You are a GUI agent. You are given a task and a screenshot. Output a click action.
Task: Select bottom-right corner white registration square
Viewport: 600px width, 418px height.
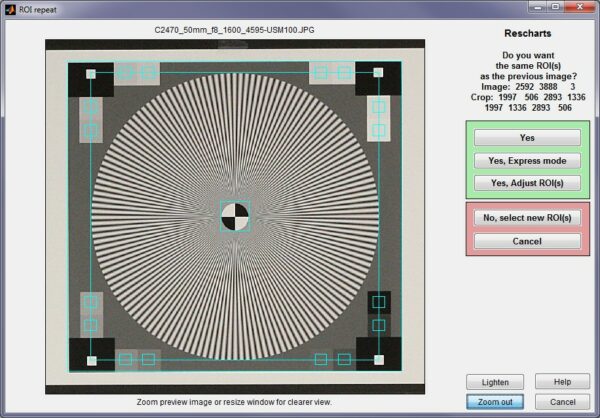point(379,360)
